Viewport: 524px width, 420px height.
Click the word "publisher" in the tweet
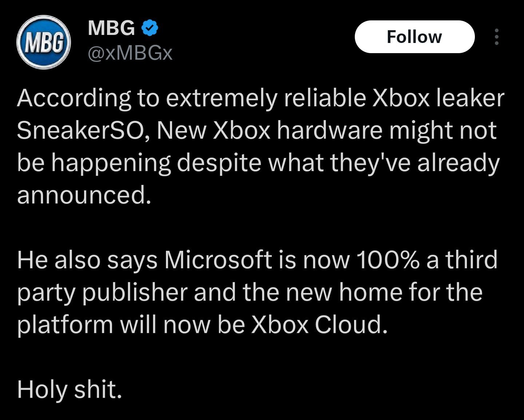point(134,292)
